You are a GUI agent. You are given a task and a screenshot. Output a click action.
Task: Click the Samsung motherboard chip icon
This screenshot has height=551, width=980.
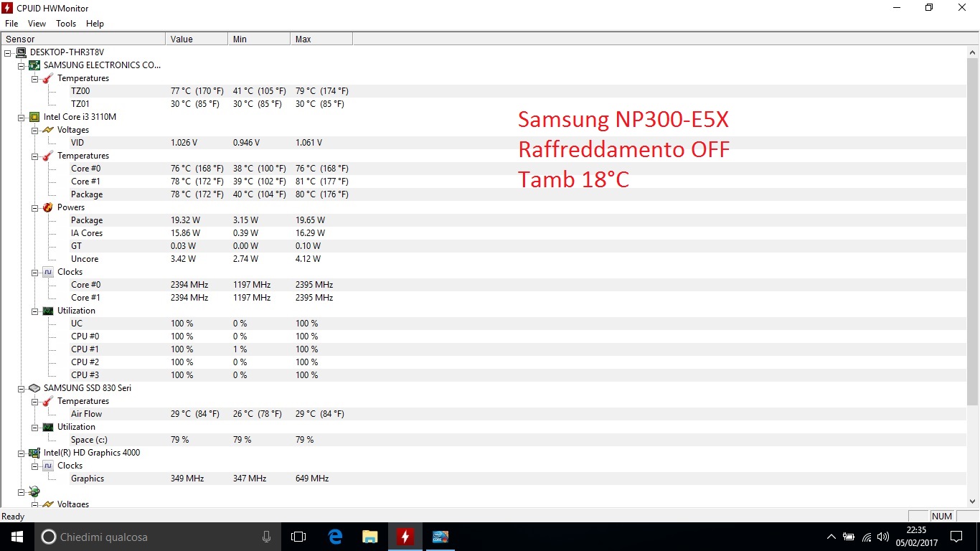click(34, 65)
